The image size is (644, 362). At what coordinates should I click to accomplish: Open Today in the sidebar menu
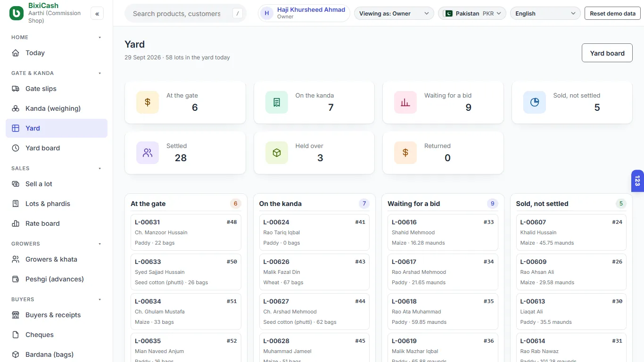click(57, 53)
